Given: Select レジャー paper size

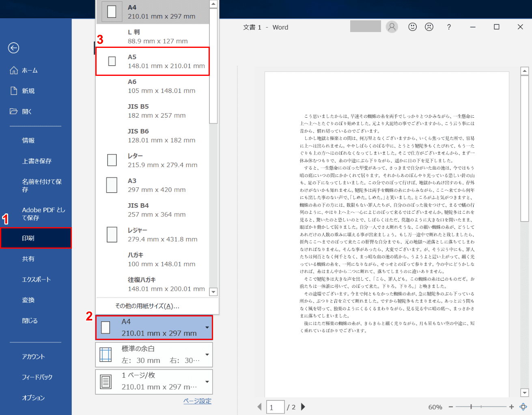Looking at the screenshot, I should pyautogui.click(x=153, y=234).
